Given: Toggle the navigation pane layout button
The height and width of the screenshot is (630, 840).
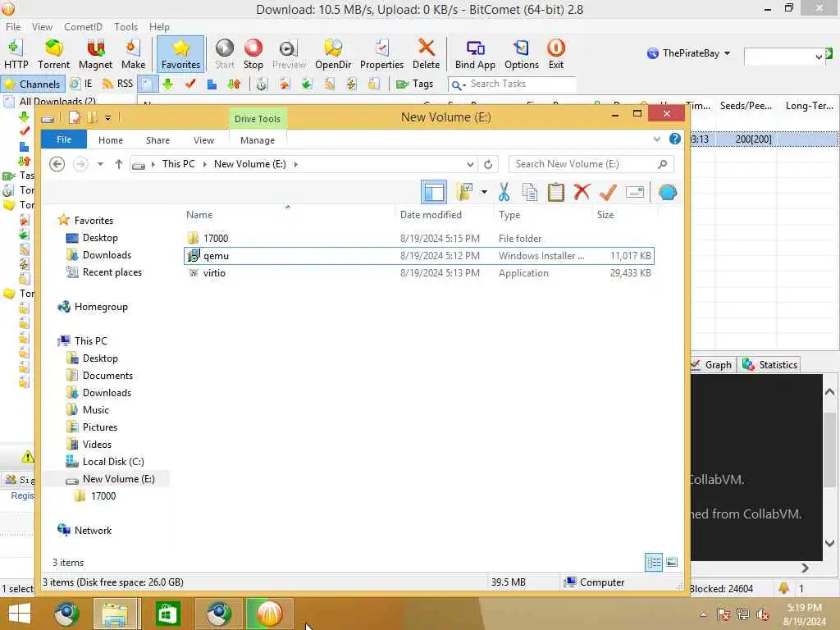Looking at the screenshot, I should tap(434, 192).
